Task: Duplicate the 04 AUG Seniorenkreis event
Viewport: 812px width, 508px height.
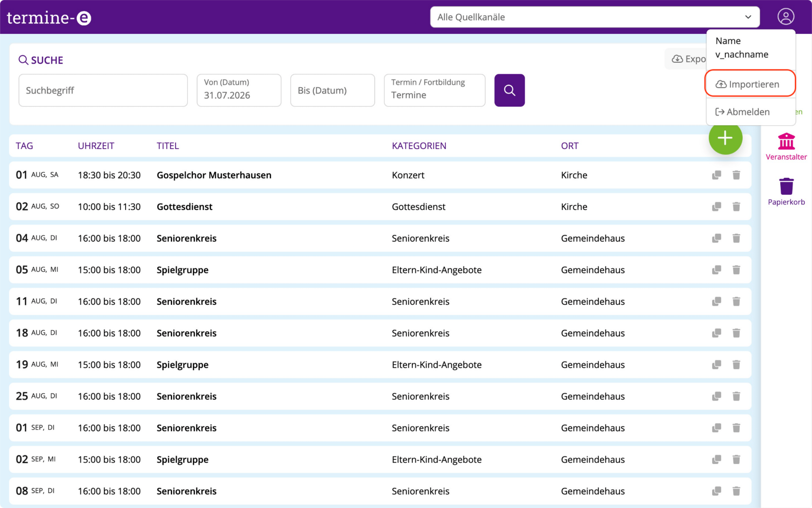Action: (x=716, y=238)
